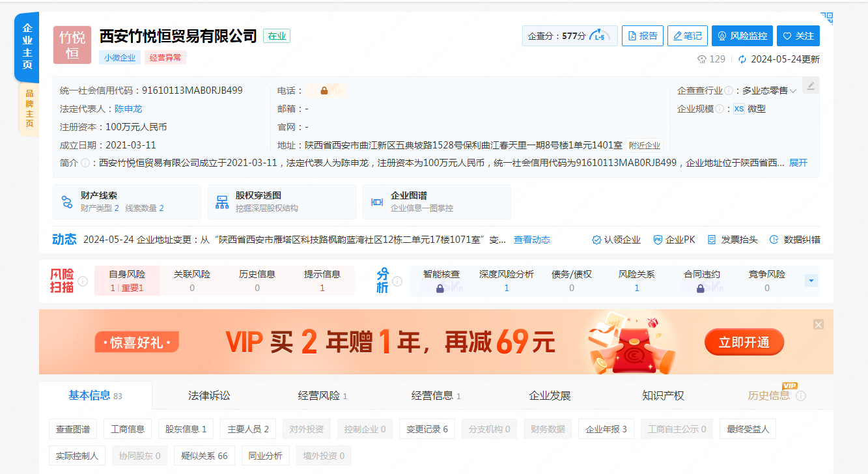This screenshot has width=868, height=474.
Task: Click the lock icon under 合同违约
Action: [701, 288]
